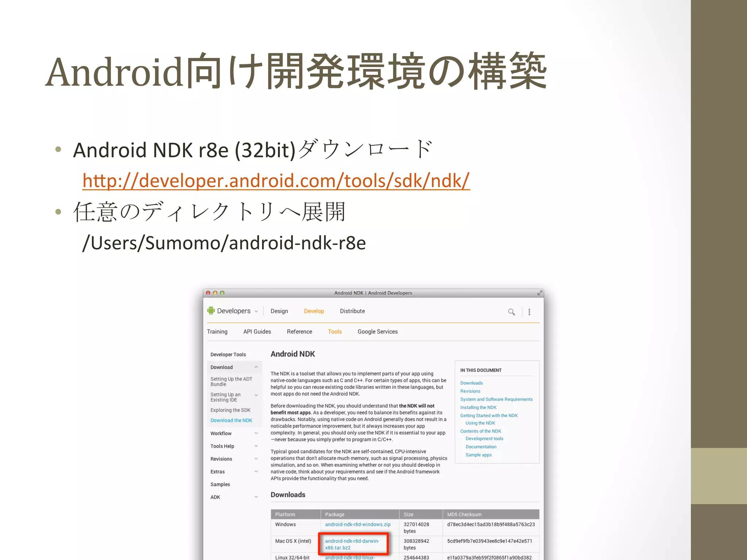Open Using the NDK link

click(480, 423)
